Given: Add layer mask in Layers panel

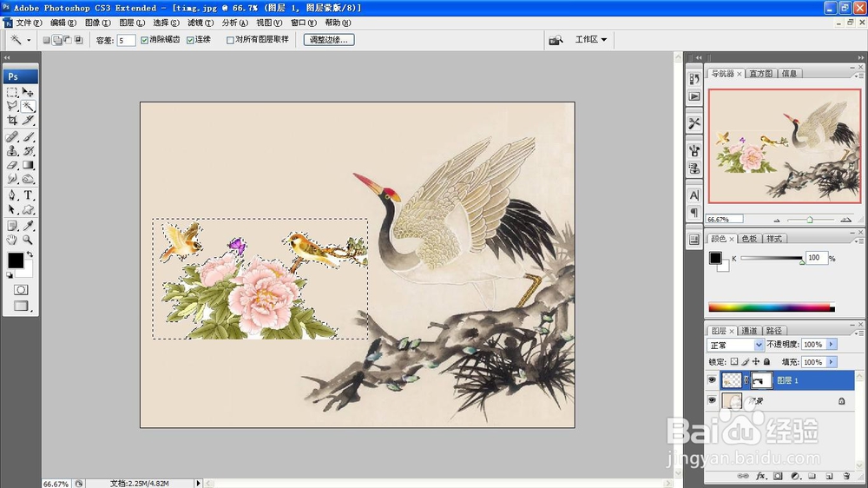Looking at the screenshot, I should [778, 476].
